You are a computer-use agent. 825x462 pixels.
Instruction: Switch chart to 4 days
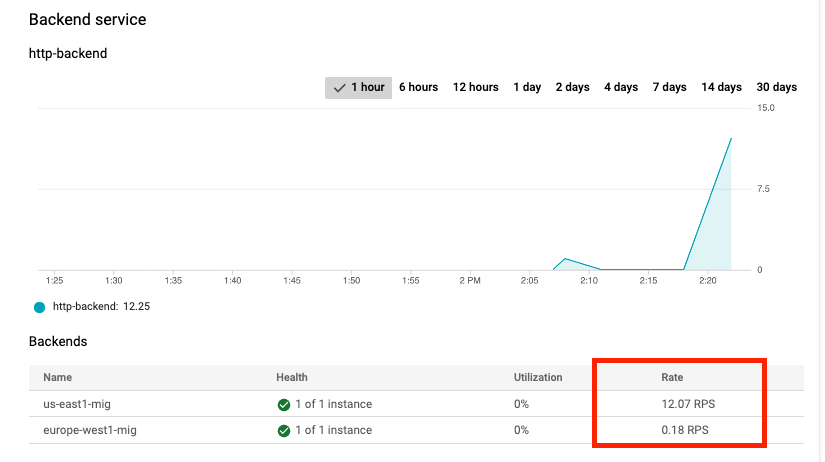click(x=620, y=87)
